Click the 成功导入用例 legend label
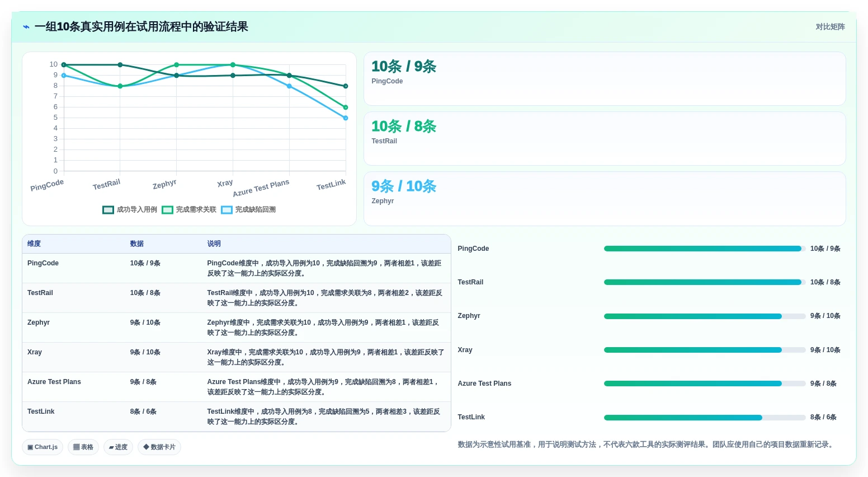 137,210
